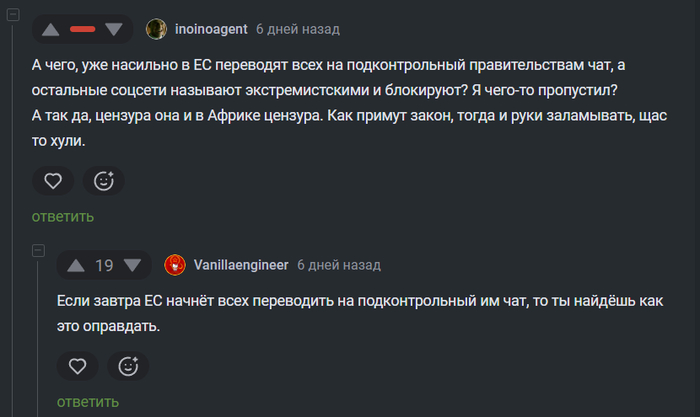Screen dimensions: 700x417
Task: Open inoinoagent's avatar
Action: (156, 29)
